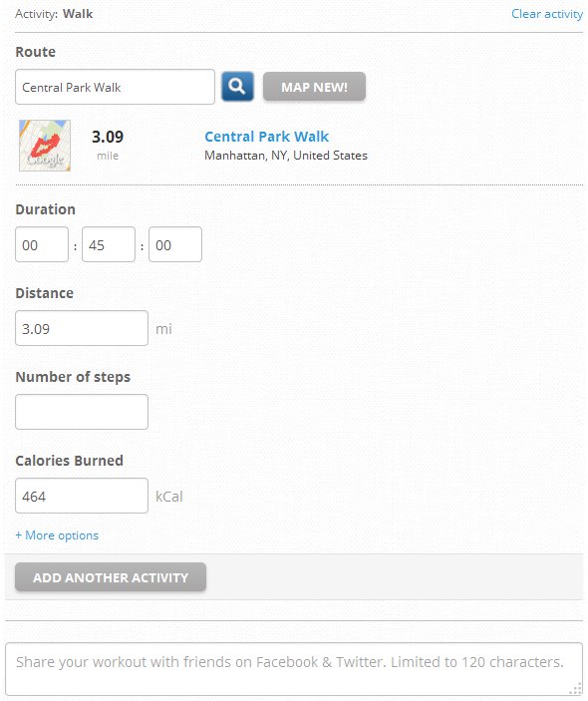This screenshot has width=588, height=701.
Task: Click the route search magnifier icon
Action: [237, 87]
